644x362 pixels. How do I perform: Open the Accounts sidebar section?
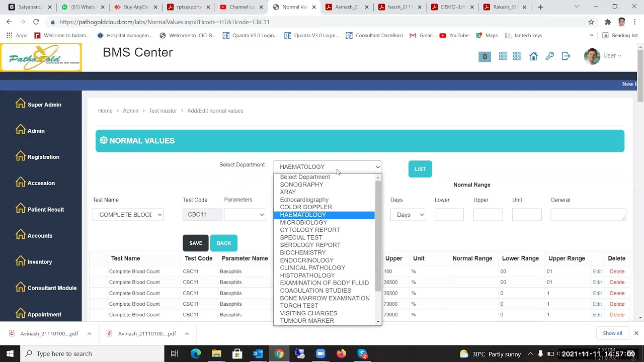(34, 235)
